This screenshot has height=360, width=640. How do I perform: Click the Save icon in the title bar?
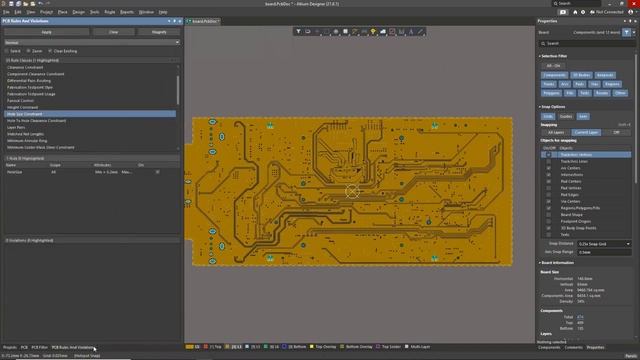(11, 4)
